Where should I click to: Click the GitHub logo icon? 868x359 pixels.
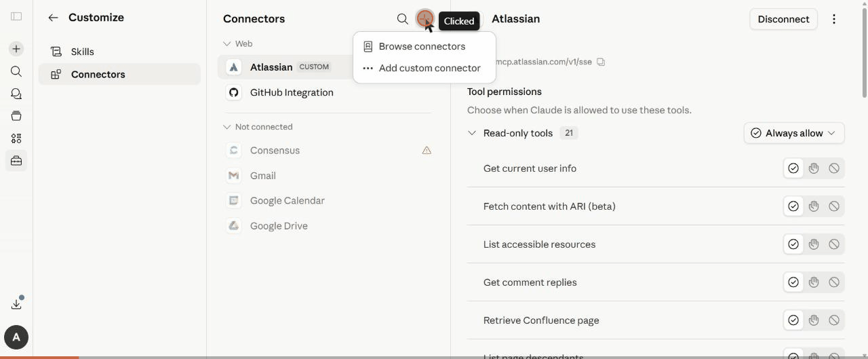click(234, 92)
